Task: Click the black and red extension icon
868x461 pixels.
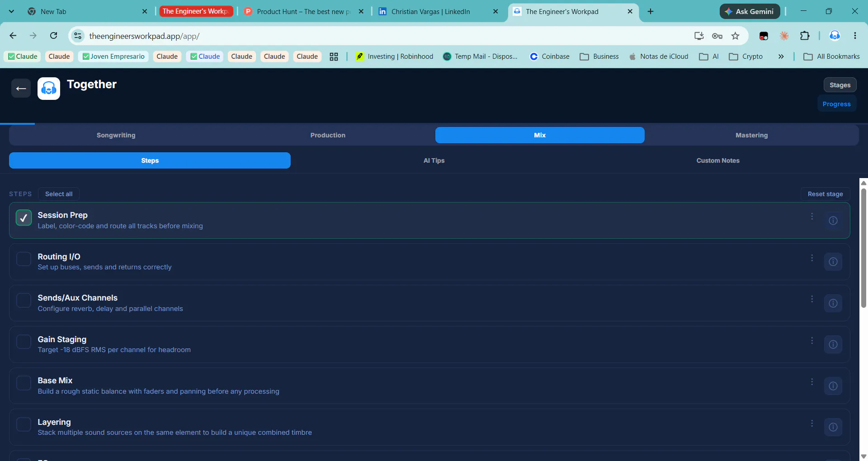Action: pos(764,36)
